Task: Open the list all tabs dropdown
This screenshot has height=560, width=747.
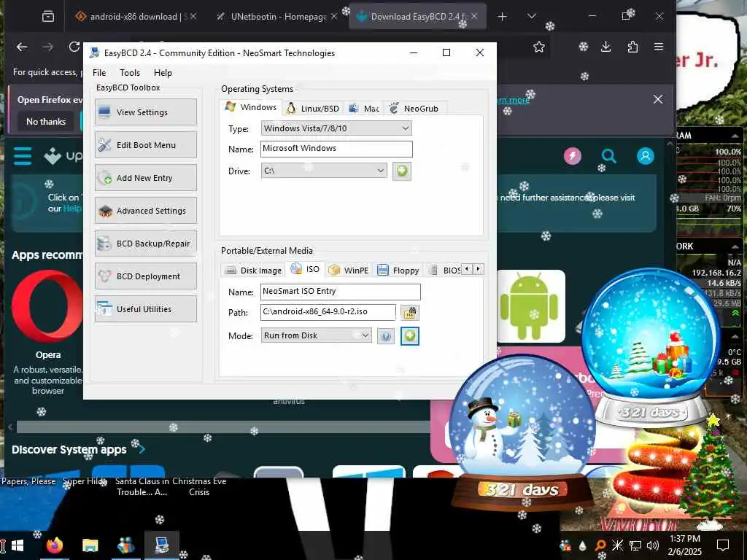Action: coord(532,17)
